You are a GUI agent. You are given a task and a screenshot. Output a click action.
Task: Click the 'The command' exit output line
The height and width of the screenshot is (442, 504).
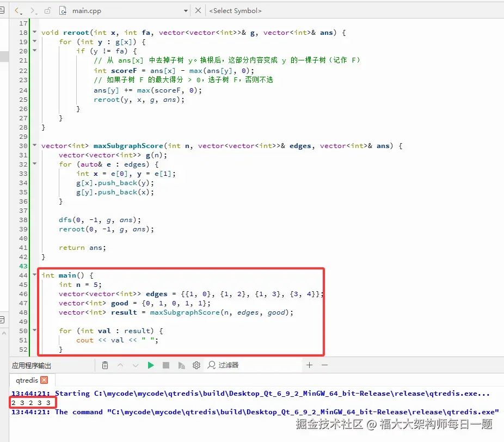coord(255,412)
